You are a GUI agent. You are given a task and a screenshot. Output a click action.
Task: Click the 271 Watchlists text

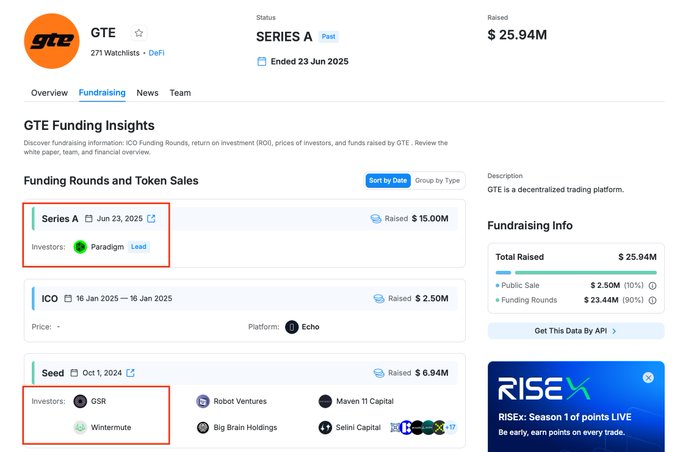[115, 53]
